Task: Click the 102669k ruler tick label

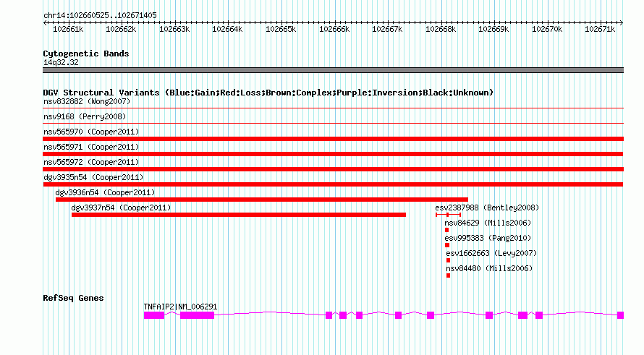Action: coord(493,29)
